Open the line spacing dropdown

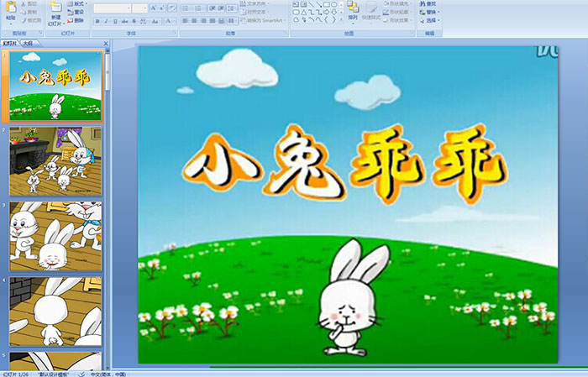click(233, 8)
